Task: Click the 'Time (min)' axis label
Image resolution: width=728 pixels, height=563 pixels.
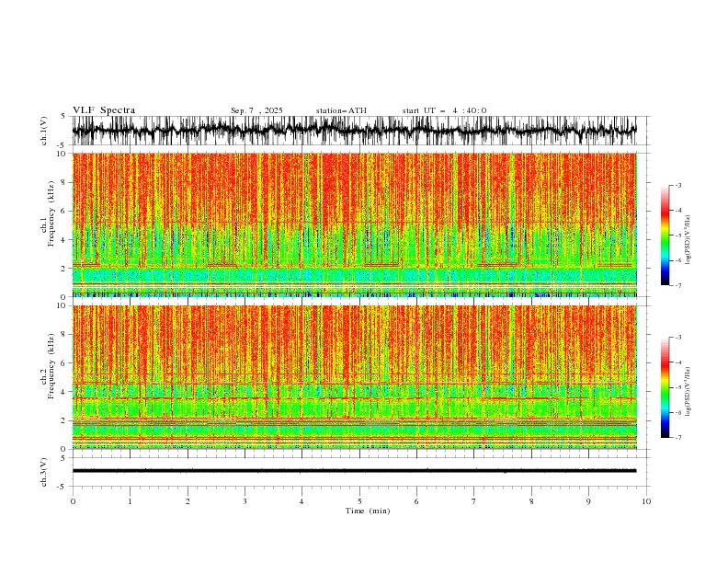Action: 368,511
